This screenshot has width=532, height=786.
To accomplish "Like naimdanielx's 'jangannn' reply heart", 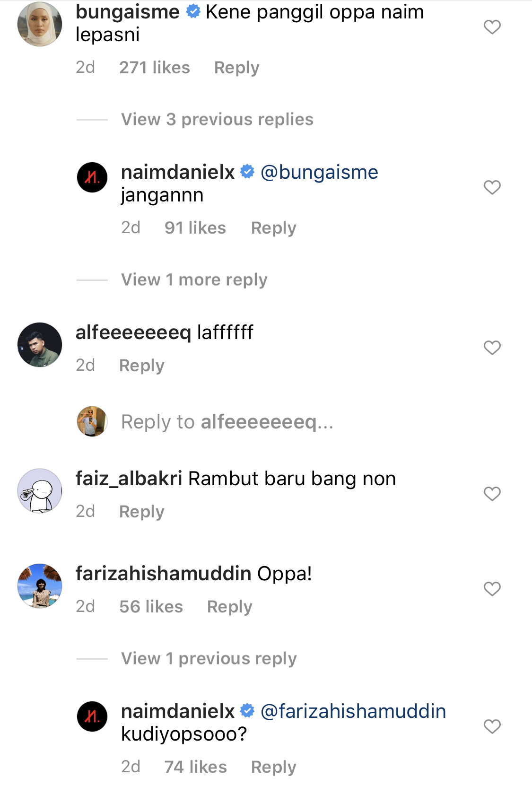I will tap(492, 188).
